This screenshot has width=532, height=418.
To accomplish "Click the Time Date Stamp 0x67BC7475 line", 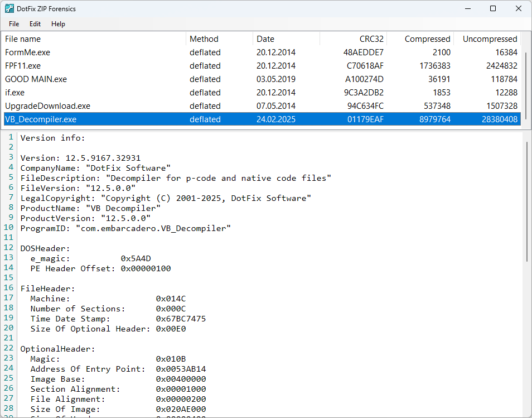I will point(118,319).
